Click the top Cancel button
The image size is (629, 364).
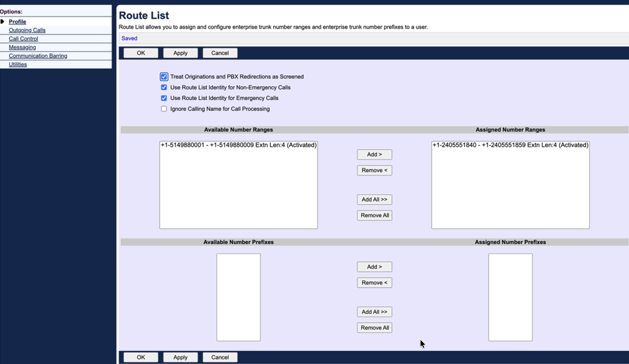(x=220, y=53)
